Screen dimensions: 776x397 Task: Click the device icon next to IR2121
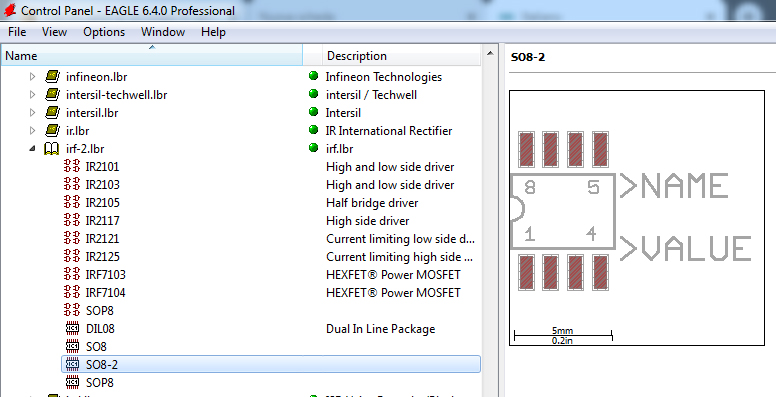pyautogui.click(x=72, y=239)
